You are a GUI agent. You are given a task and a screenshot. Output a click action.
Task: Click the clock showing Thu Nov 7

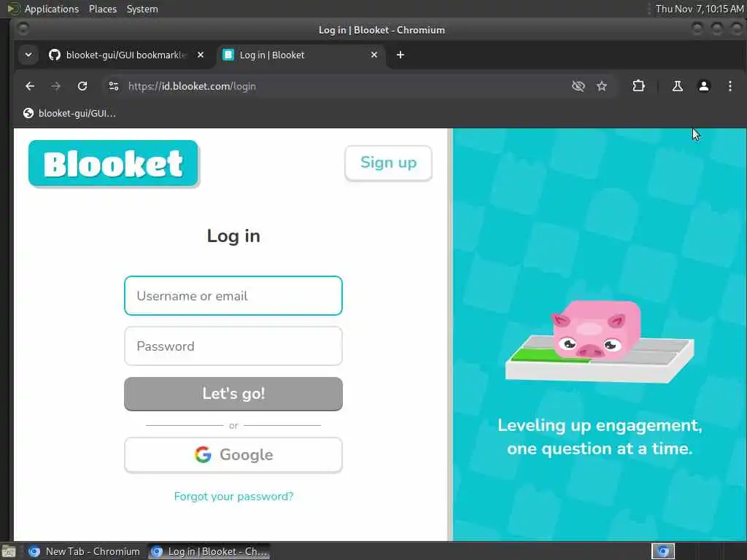point(699,9)
